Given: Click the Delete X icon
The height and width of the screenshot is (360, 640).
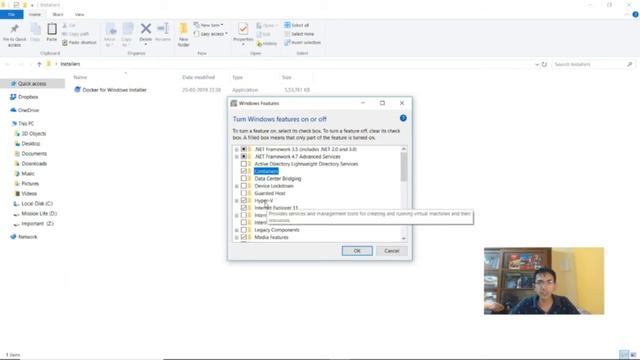Looking at the screenshot, I should 146,29.
